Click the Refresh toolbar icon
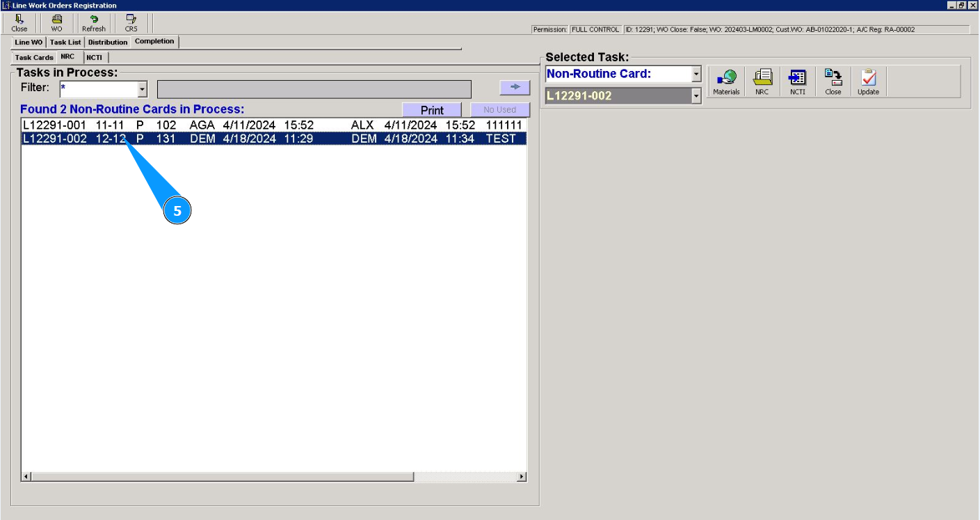The image size is (980, 520). [94, 23]
